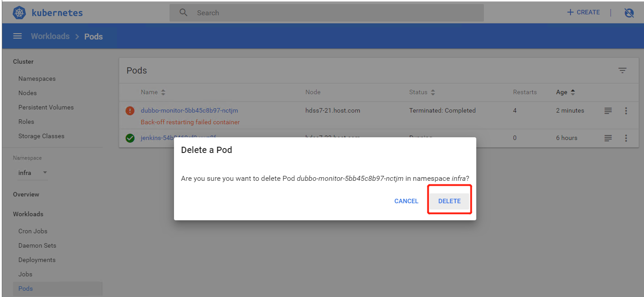The height and width of the screenshot is (297, 644).
Task: Open Deployments in the sidebar
Action: (37, 260)
